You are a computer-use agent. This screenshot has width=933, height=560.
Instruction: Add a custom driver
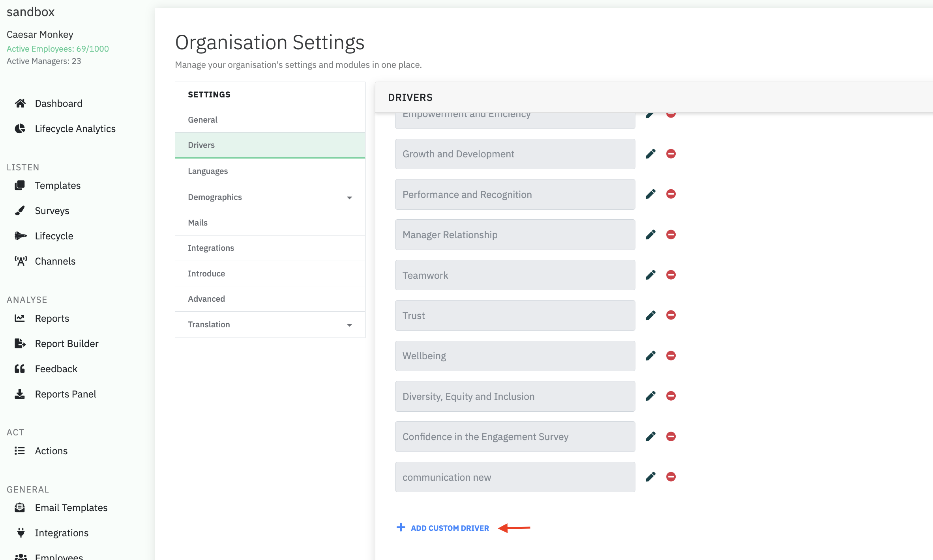tap(449, 528)
